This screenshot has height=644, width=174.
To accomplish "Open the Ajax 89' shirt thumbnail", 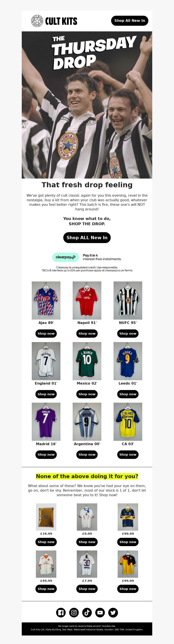I will [46, 300].
